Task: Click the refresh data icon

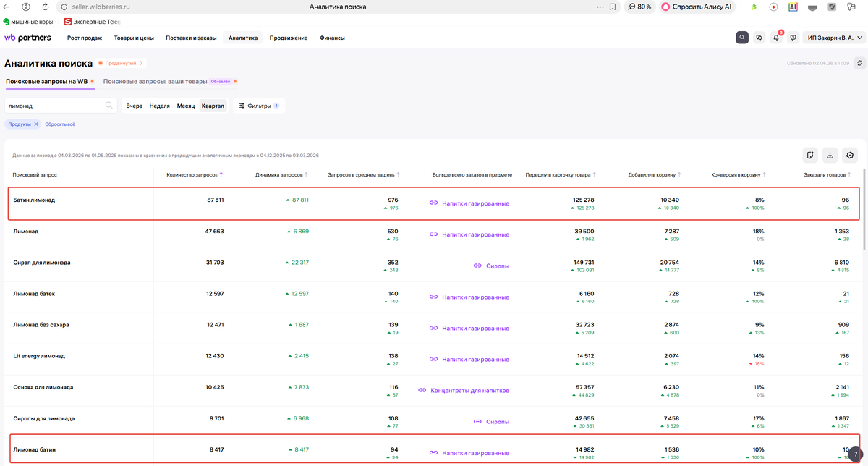Action: tap(859, 63)
